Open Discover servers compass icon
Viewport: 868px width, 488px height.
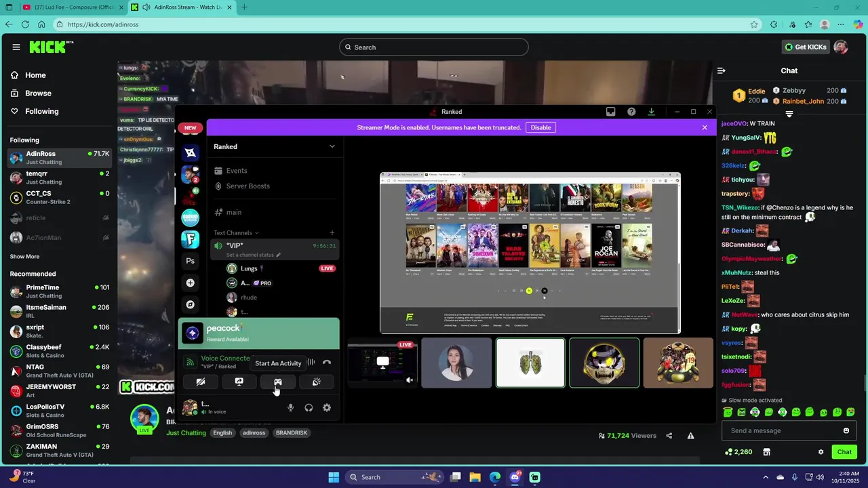191,304
